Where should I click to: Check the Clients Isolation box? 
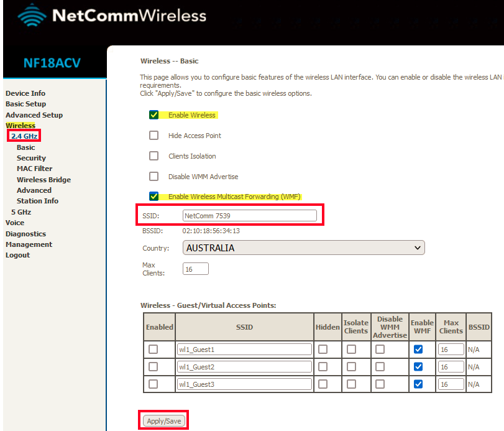coord(153,156)
